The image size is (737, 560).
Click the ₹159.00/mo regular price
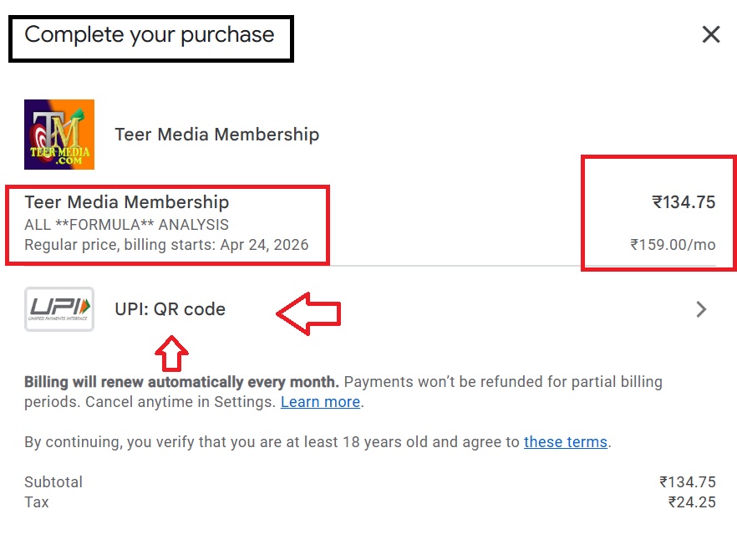point(673,245)
